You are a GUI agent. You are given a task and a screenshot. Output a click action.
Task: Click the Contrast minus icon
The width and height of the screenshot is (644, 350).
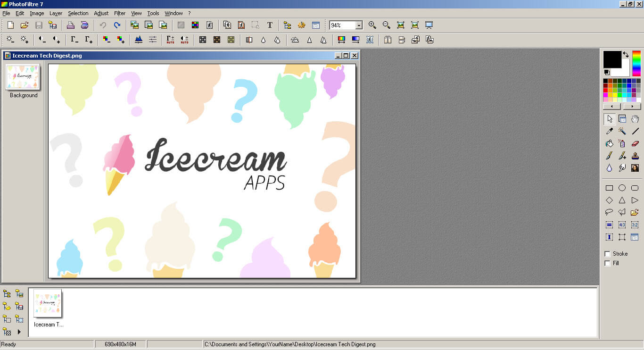(x=42, y=40)
